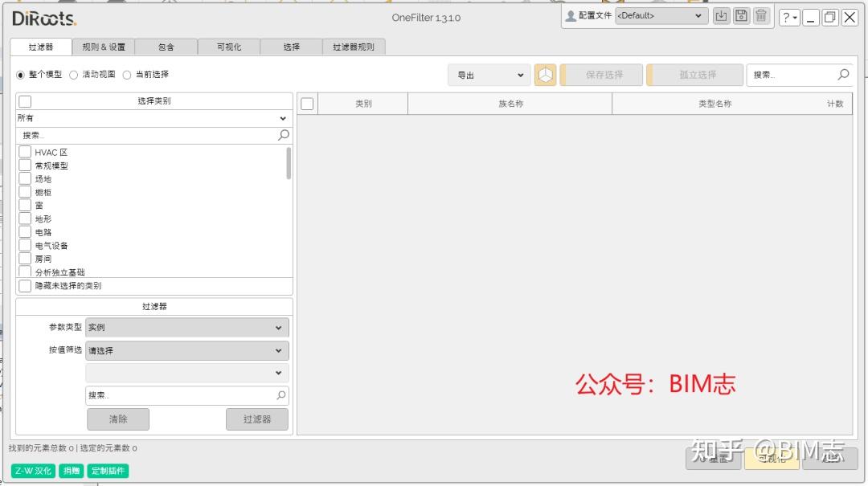Open the 规则 & 设置 tab
This screenshot has width=868, height=486.
(101, 46)
